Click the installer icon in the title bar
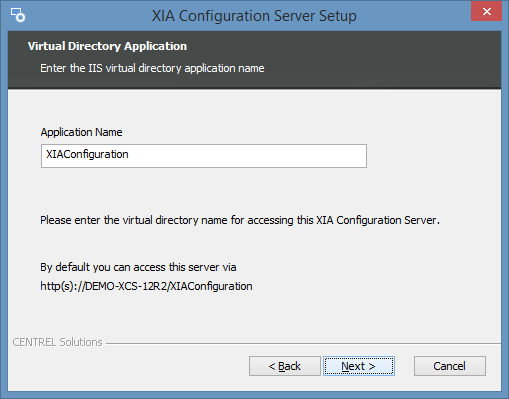 pos(18,15)
